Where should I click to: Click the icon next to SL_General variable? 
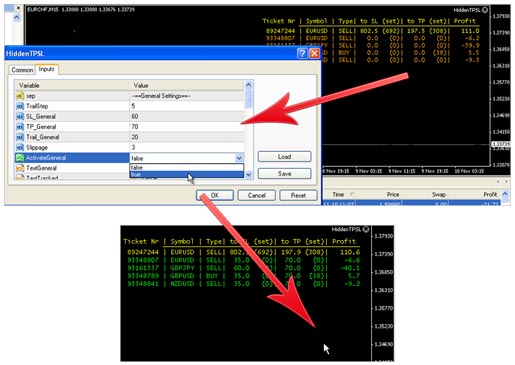[x=20, y=117]
